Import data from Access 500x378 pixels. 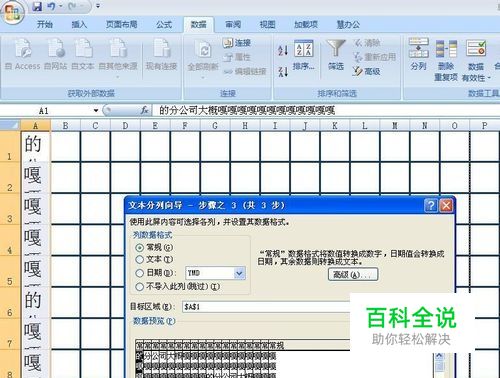click(23, 54)
